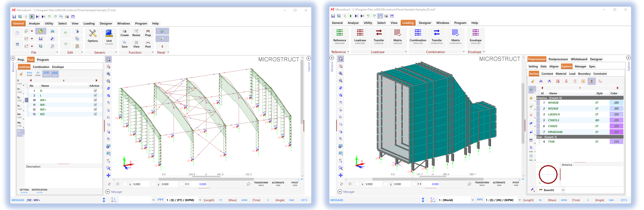Select Material tab in Sample_05 explorer
The width and height of the screenshot is (644, 210).
[561, 74]
